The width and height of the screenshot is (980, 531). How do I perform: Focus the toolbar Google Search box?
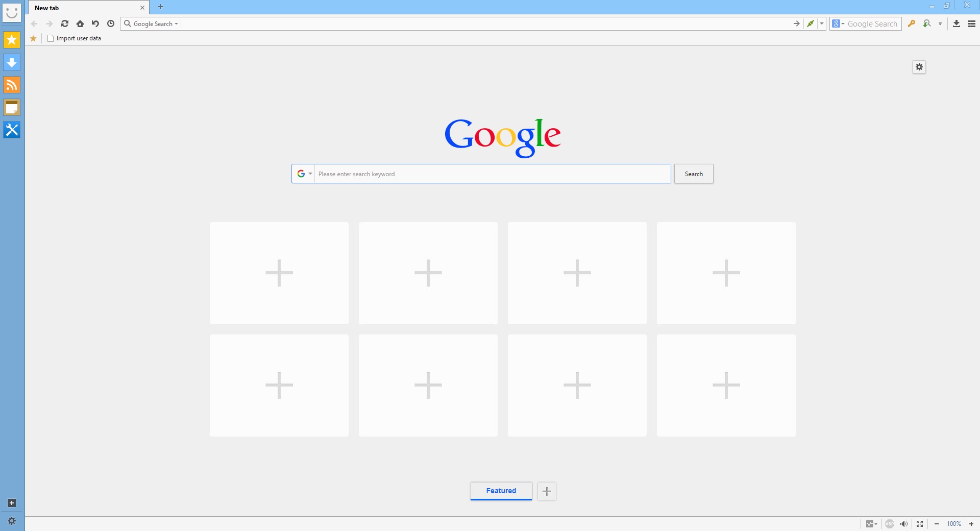click(x=873, y=23)
